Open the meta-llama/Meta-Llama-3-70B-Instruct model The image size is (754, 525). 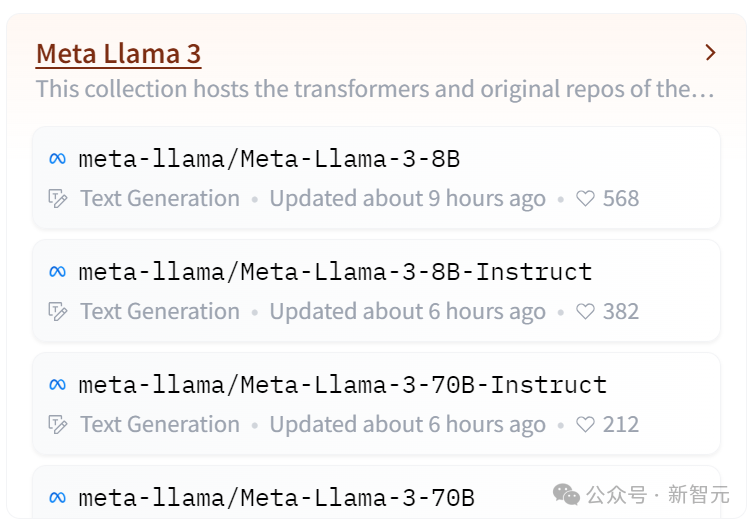tap(342, 385)
